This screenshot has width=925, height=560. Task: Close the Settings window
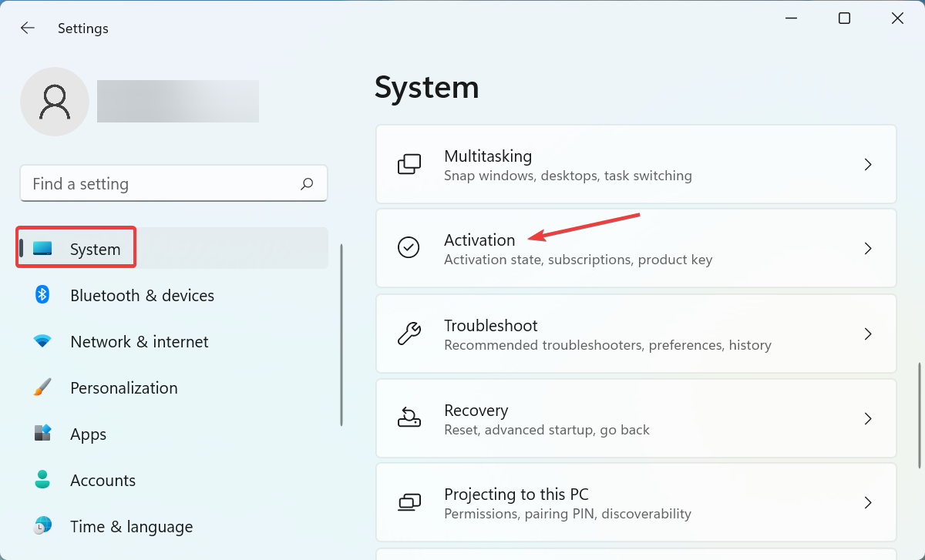tap(898, 18)
